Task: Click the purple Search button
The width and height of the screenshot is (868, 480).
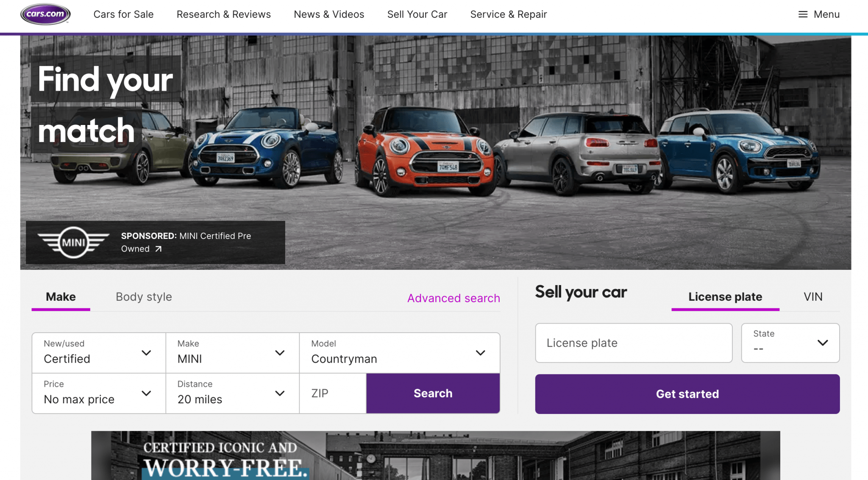Action: 432,393
